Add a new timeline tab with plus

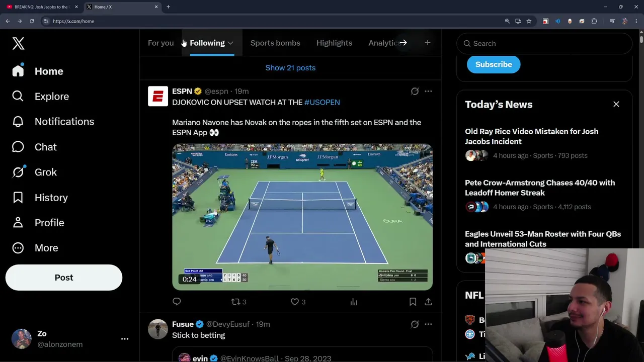[x=427, y=43]
